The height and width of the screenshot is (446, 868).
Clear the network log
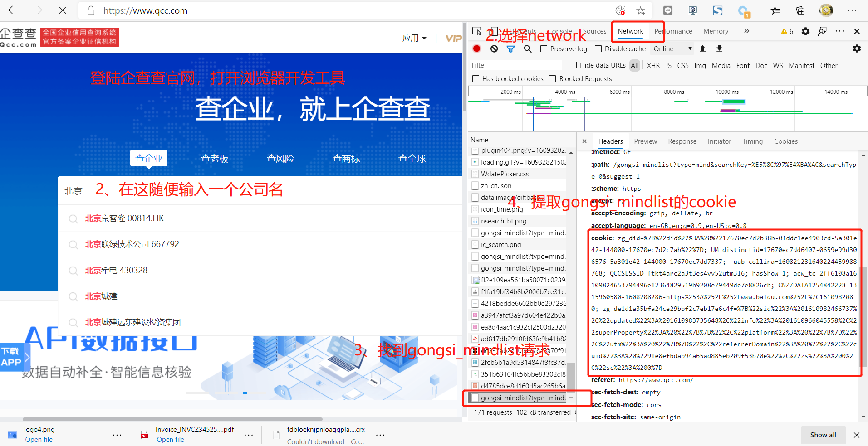pyautogui.click(x=494, y=48)
